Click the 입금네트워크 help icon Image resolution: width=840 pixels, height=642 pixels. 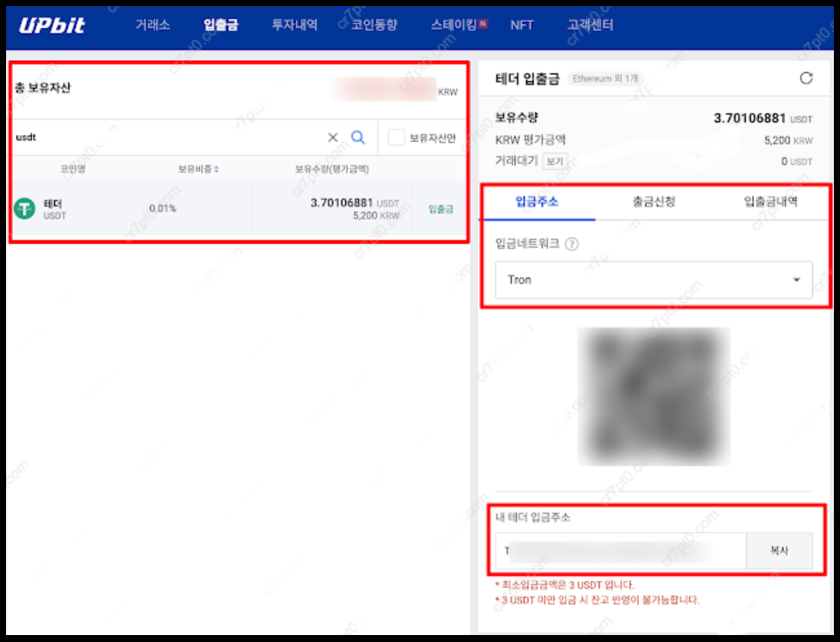(572, 244)
